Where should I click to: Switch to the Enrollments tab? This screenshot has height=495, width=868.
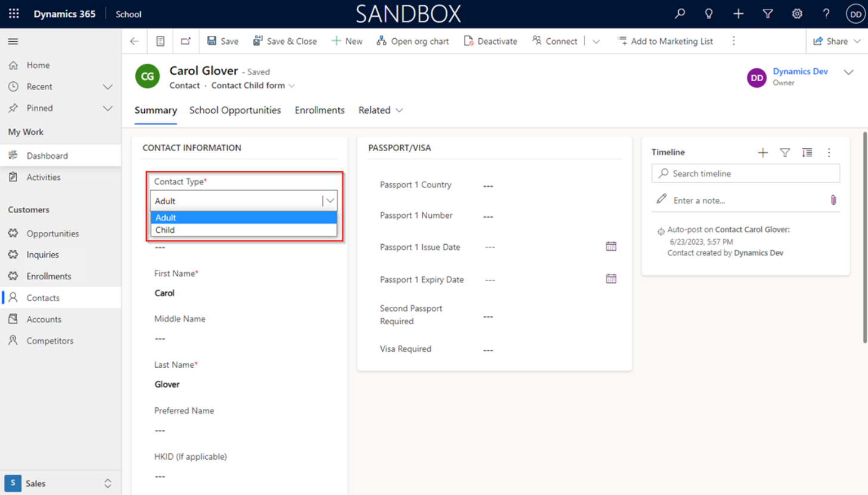(x=319, y=110)
